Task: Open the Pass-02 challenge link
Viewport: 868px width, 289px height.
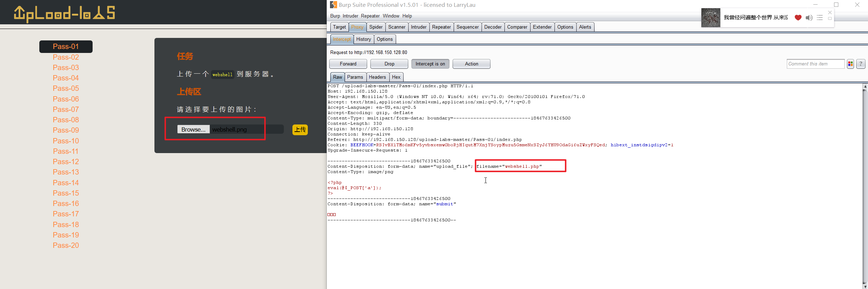Action: (x=66, y=57)
